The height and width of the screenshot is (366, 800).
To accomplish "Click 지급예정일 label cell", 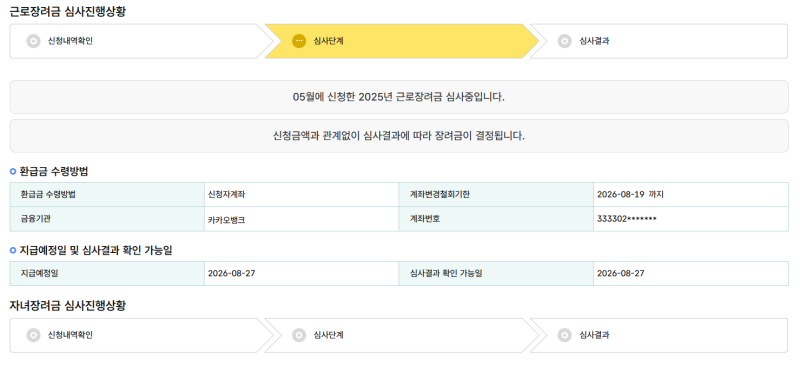I will [x=107, y=274].
